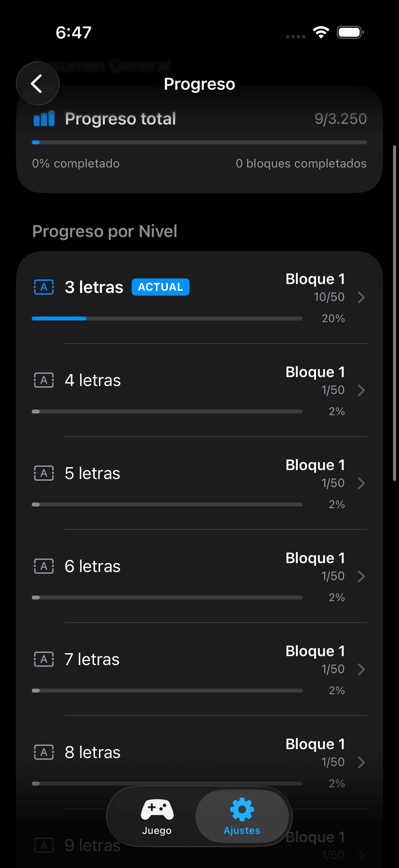Click the 4 letras letter badge icon

coord(43,380)
